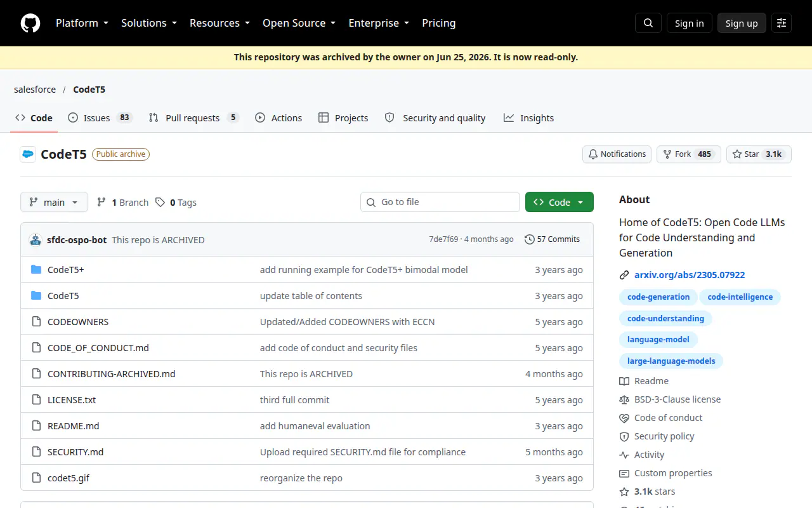The height and width of the screenshot is (508, 812).
Task: Switch to the Pull requests tab
Action: click(x=193, y=117)
